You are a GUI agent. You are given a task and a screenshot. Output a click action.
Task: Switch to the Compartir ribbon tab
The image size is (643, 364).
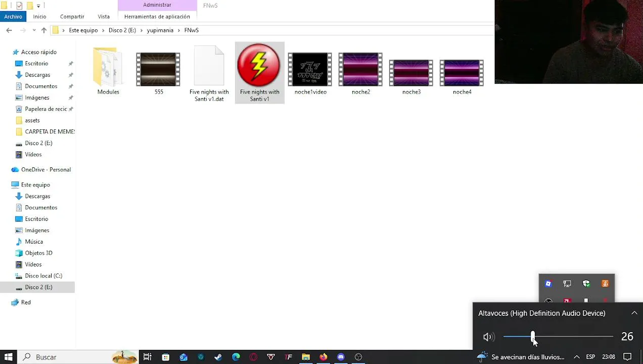pos(72,17)
